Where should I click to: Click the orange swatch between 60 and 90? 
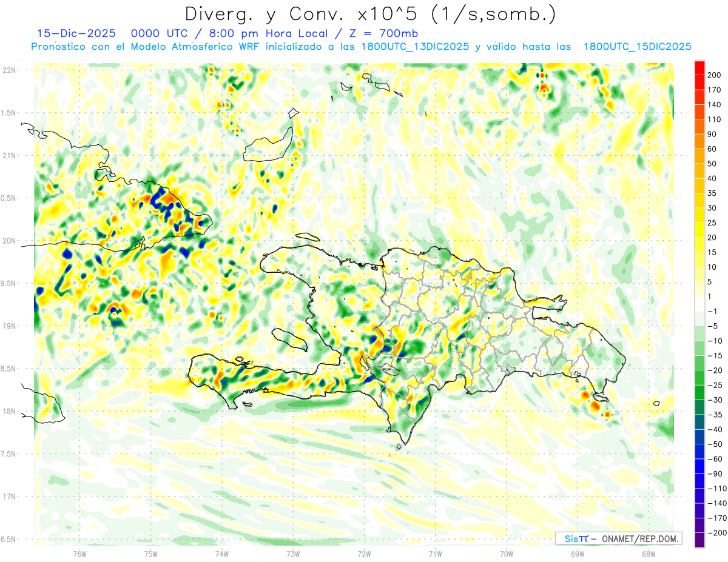(699, 142)
